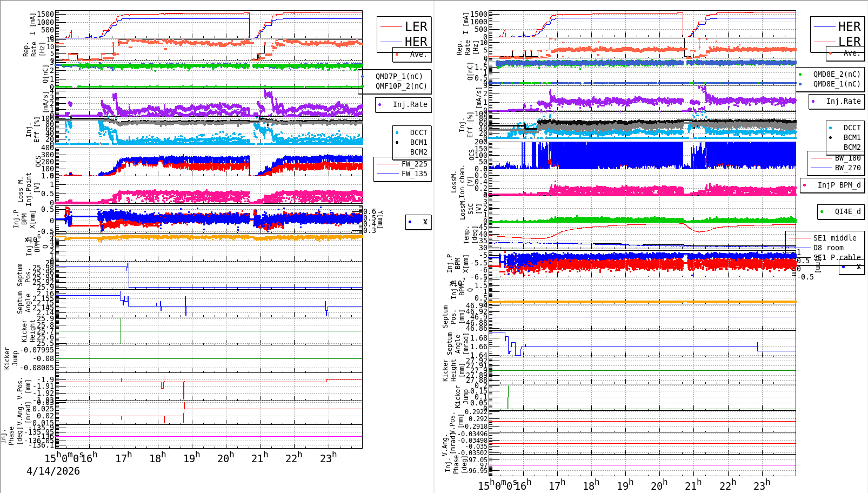Click the 17h time tick on the left plot
868x493 pixels.
point(124,458)
